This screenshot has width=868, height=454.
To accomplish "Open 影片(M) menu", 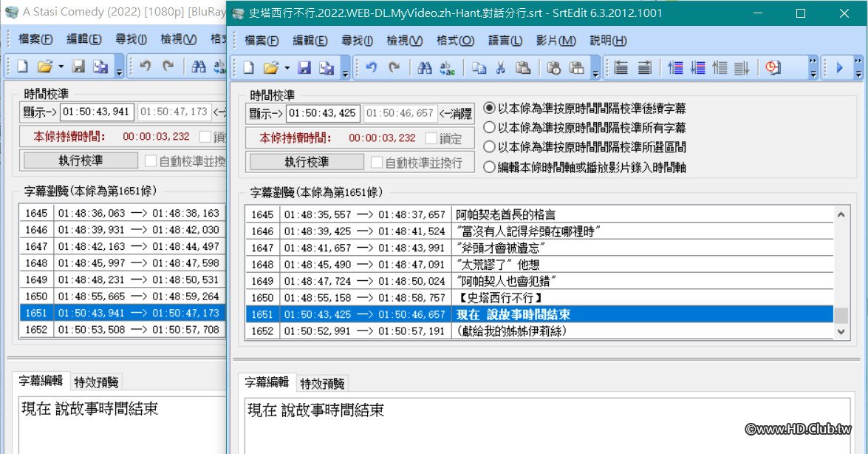I will tap(556, 41).
